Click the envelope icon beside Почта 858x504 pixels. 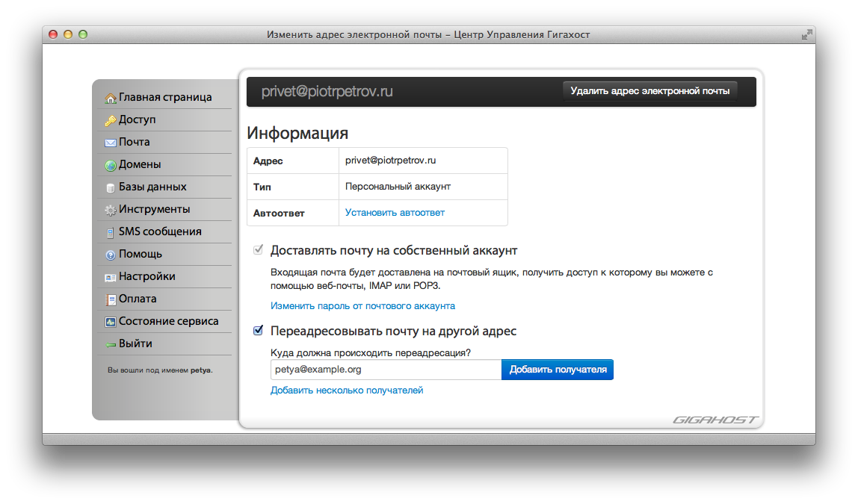(111, 143)
